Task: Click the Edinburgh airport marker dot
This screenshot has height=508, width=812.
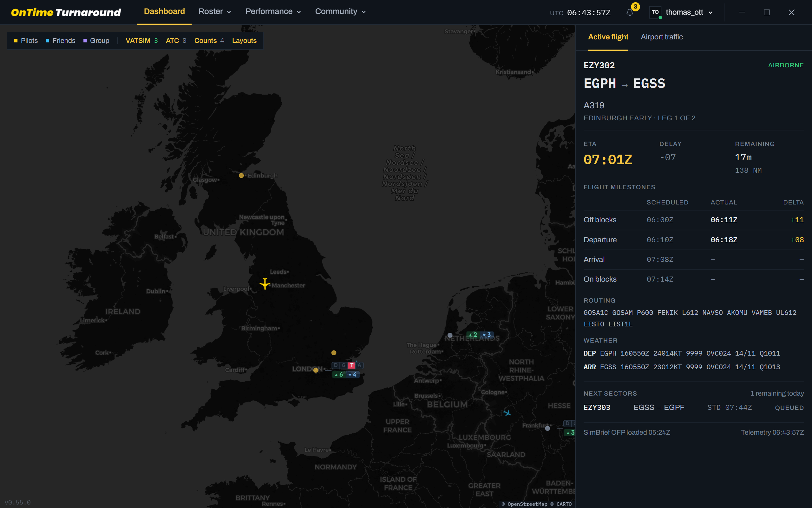Action: coord(241,175)
